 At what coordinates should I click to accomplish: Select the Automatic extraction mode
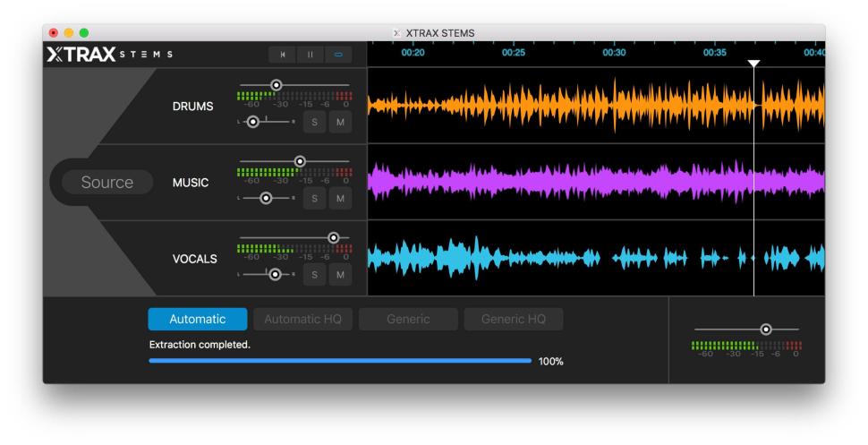coord(198,320)
